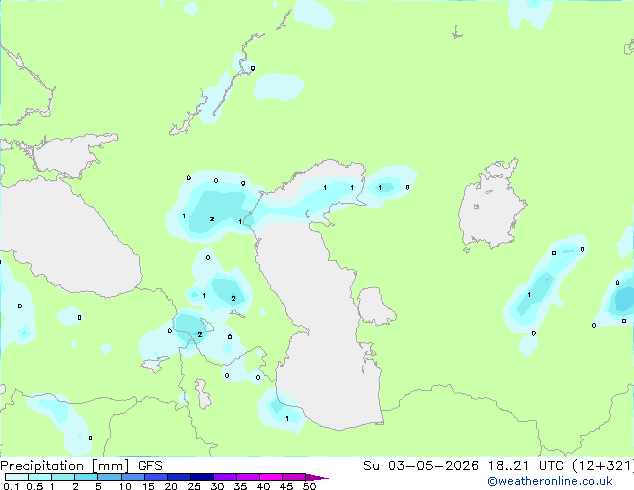Image resolution: width=634 pixels, height=490 pixels.
Task: Click the above-50 mm legend arrow tip
Action: click(x=317, y=477)
